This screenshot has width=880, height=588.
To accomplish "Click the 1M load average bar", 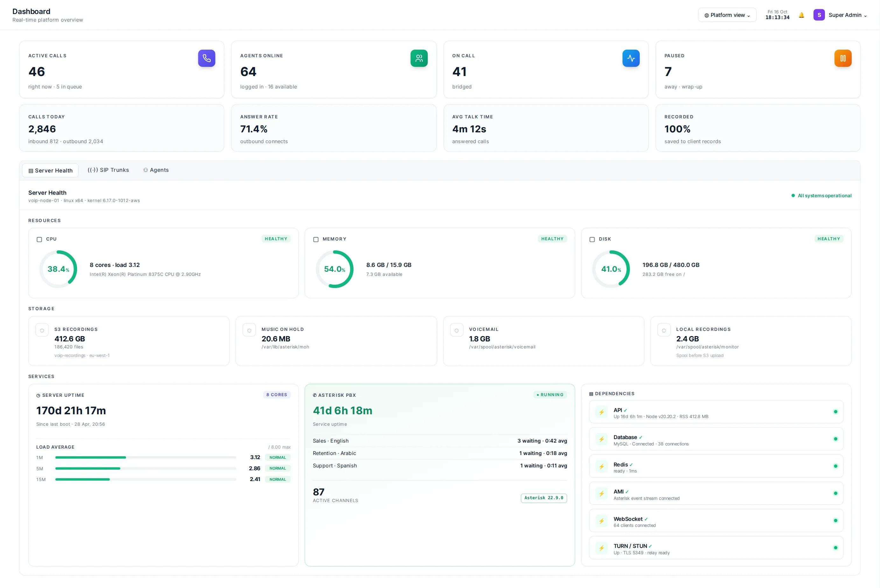I will tap(145, 458).
